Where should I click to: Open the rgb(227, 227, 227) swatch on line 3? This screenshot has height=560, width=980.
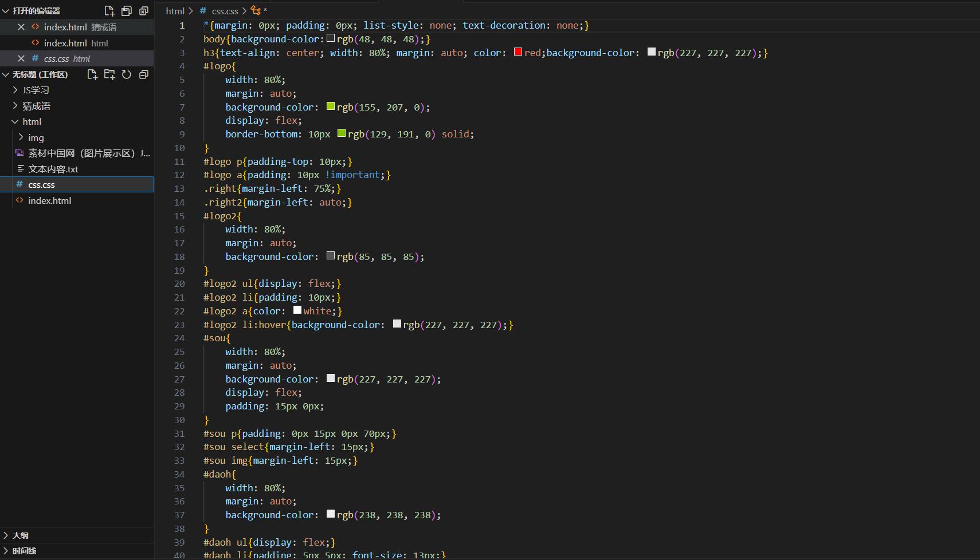(x=651, y=52)
